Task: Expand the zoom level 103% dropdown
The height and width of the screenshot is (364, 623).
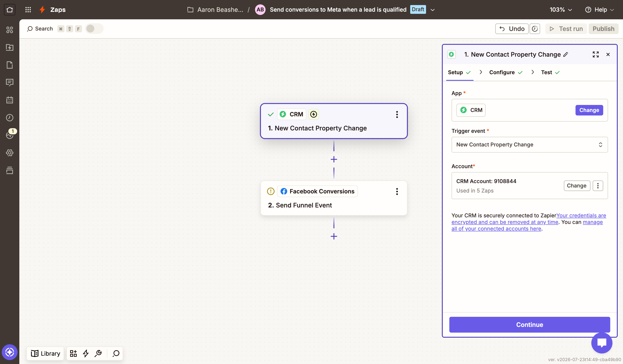Action: [561, 10]
